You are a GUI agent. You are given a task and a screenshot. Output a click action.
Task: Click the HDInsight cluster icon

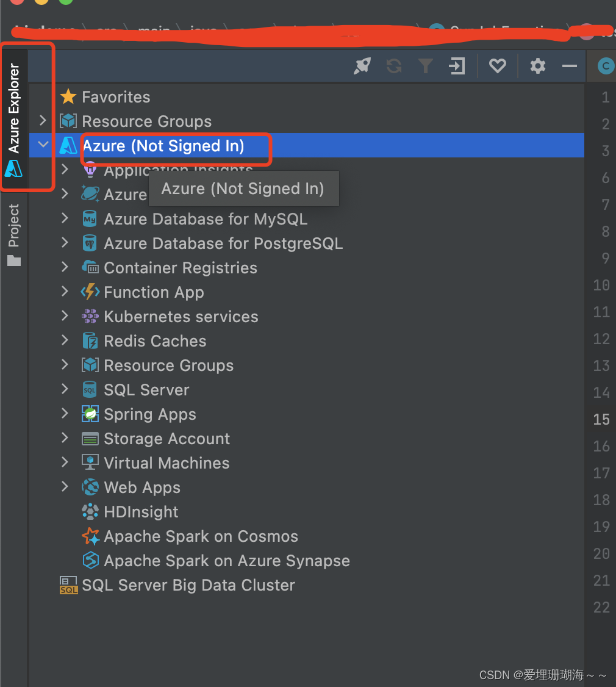pos(90,511)
